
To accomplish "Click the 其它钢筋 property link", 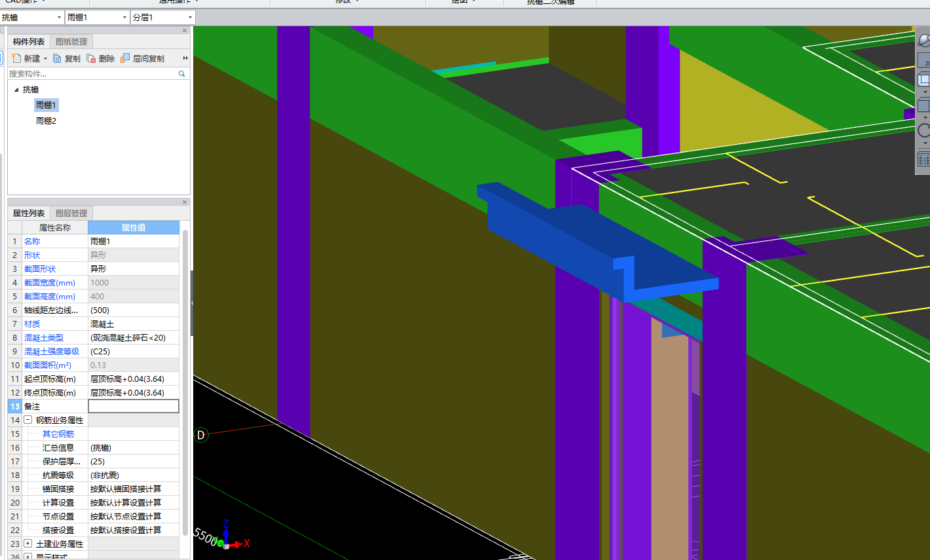I will point(58,434).
